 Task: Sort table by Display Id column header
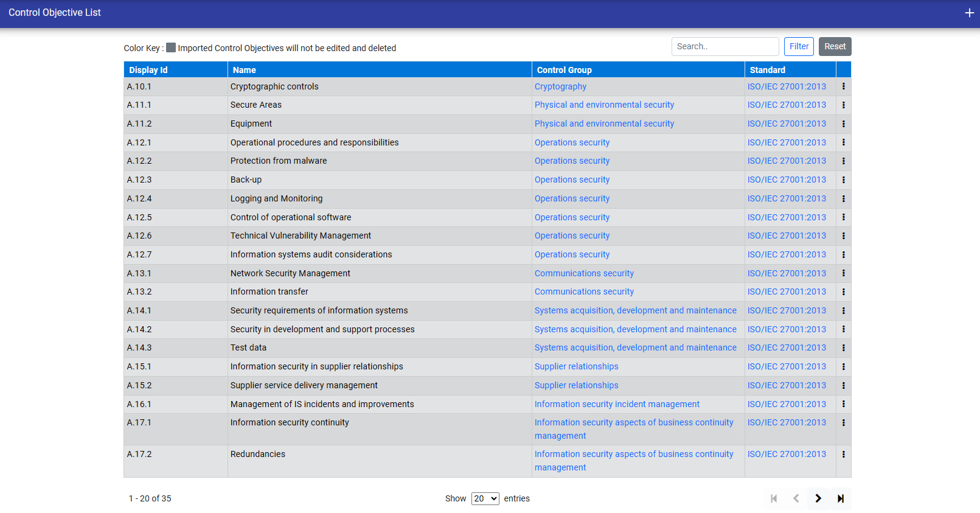(148, 70)
